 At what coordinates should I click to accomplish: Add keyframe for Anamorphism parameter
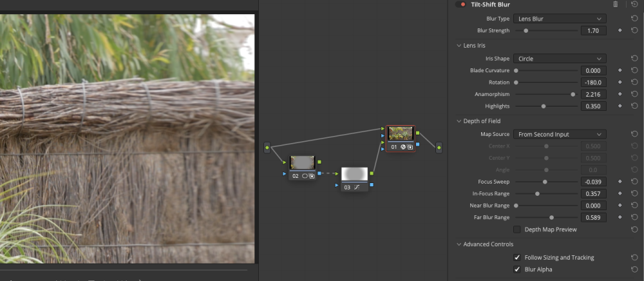click(620, 94)
